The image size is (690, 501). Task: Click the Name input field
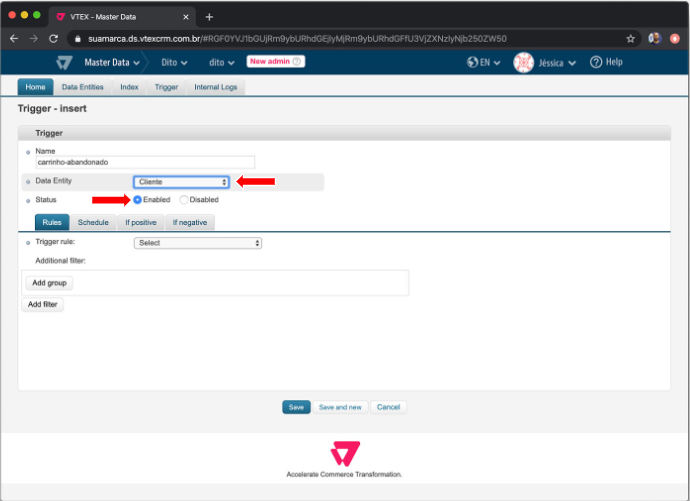(145, 162)
